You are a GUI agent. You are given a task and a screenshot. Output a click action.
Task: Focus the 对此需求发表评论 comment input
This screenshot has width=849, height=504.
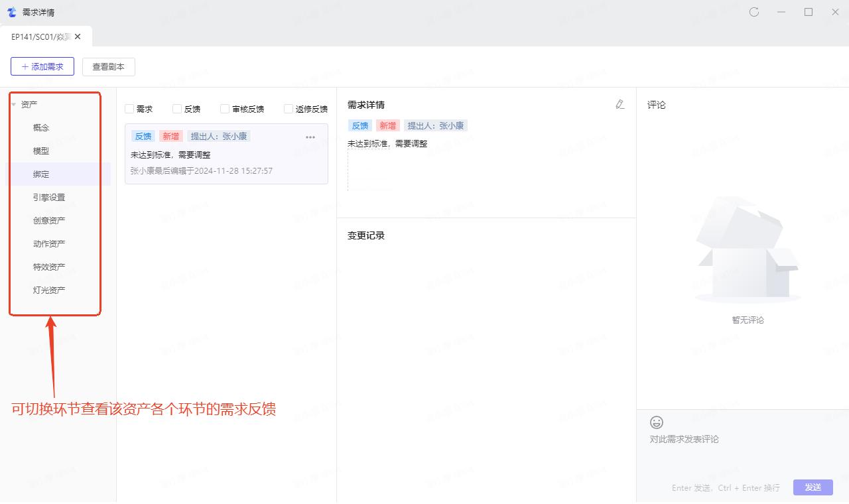click(x=730, y=451)
